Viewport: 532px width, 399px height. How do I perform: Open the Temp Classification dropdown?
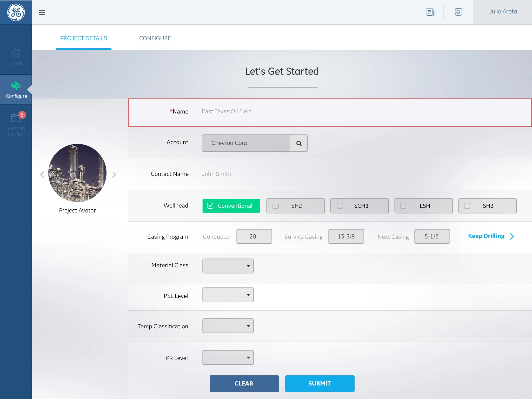pyautogui.click(x=228, y=326)
